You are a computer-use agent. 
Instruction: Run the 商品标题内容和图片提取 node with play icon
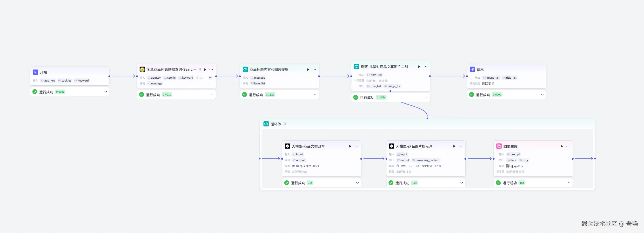[x=308, y=69]
